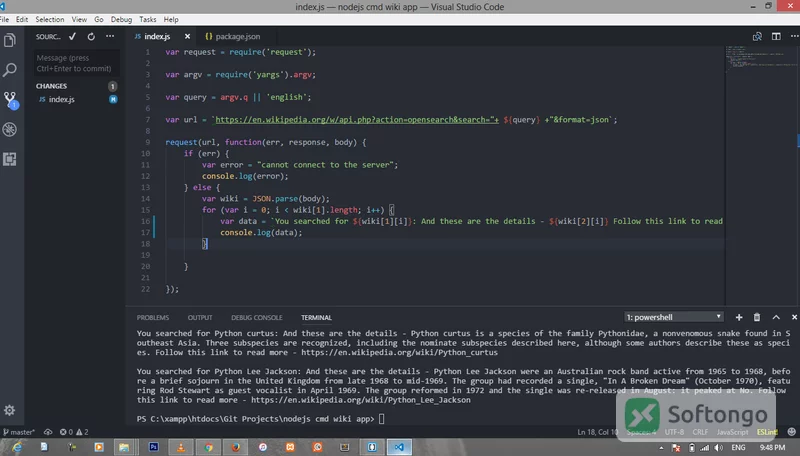Open the Tasks menu
Screen dimensions: 800x456
pos(148,19)
